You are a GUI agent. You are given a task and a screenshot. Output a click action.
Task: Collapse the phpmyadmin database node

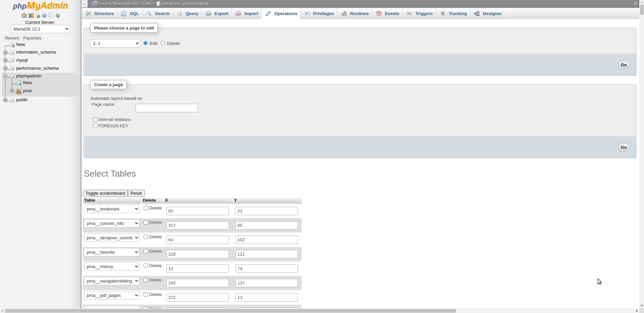[x=5, y=76]
